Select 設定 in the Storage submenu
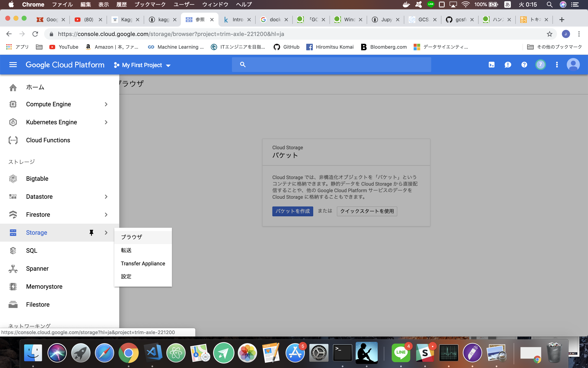 [x=143, y=277]
